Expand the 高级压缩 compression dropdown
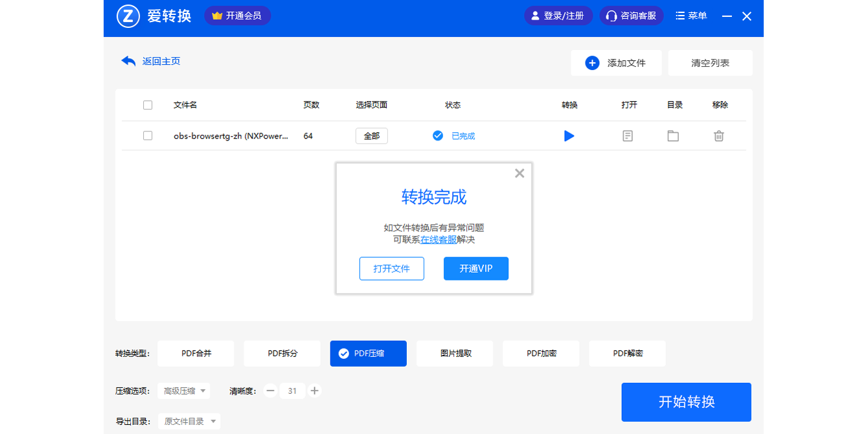The image size is (868, 434). [184, 391]
